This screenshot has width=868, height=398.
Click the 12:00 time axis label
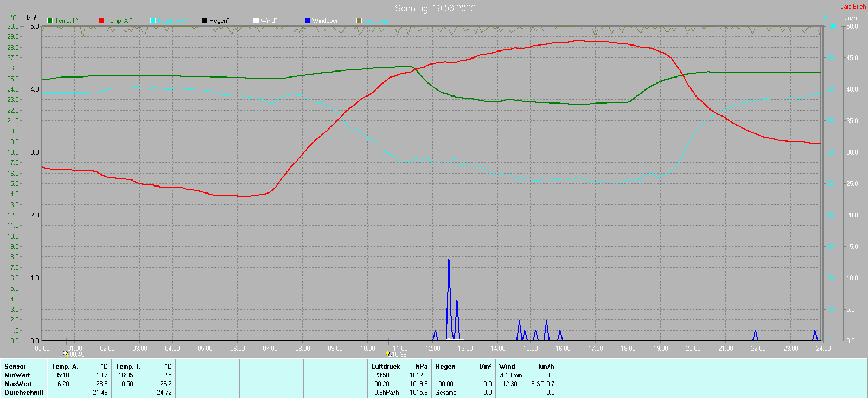click(432, 349)
